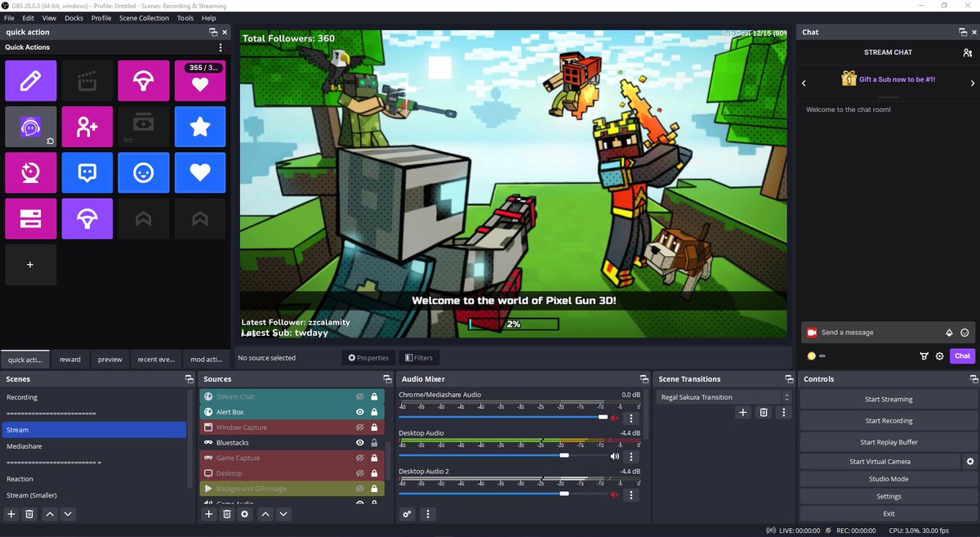The height and width of the screenshot is (537, 980).
Task: Click the purple pencil quick action
Action: coord(31,80)
